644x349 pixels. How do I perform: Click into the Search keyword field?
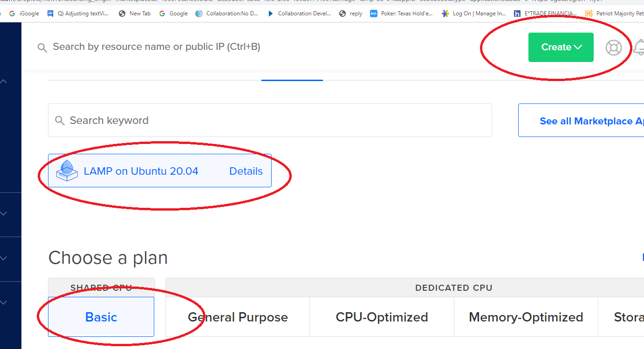tap(270, 120)
